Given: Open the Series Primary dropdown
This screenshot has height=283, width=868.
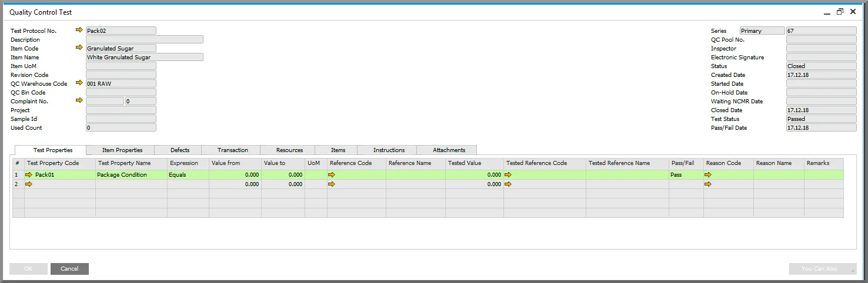Looking at the screenshot, I should point(762,31).
